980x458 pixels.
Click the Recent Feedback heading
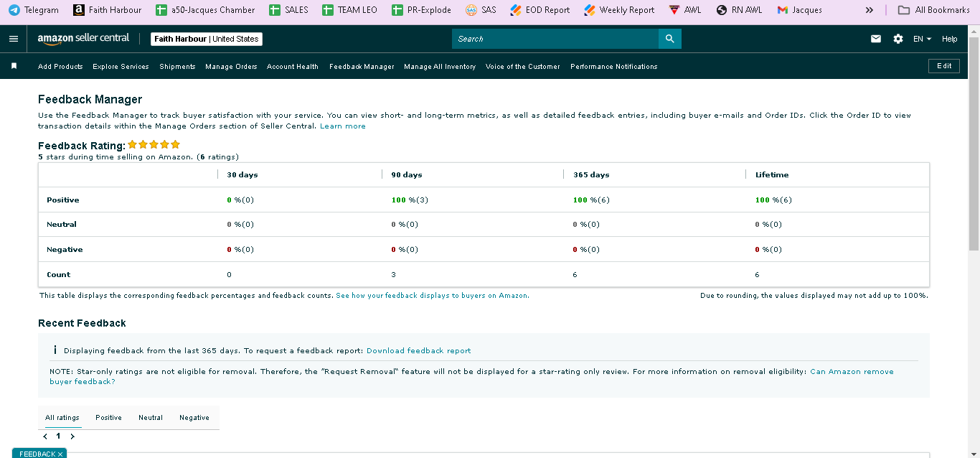[82, 323]
